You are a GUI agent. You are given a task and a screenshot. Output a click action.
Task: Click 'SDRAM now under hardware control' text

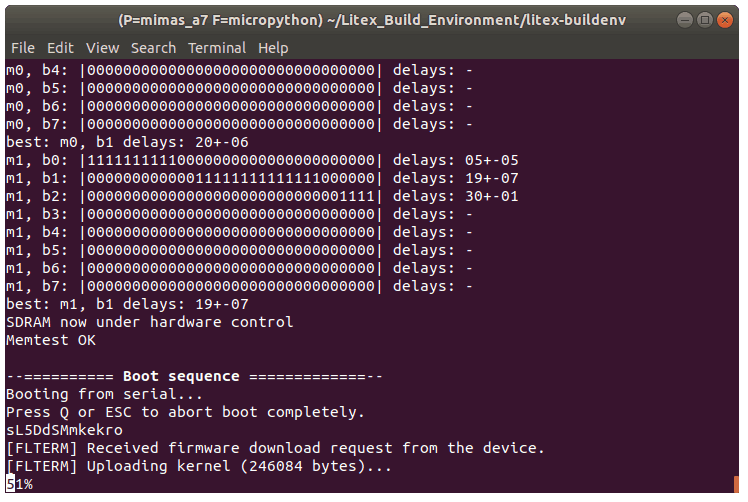coord(150,322)
